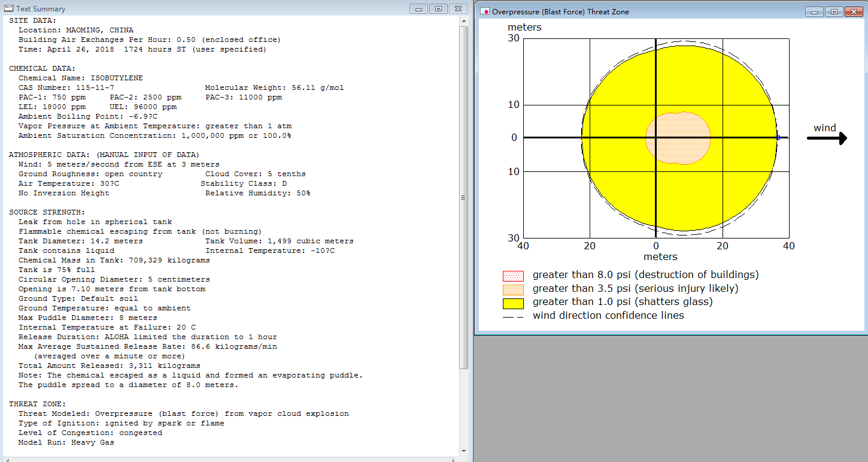The image size is (868, 462).
Task: Click 'wind direction confidence lines' legend label
Action: tap(608, 315)
